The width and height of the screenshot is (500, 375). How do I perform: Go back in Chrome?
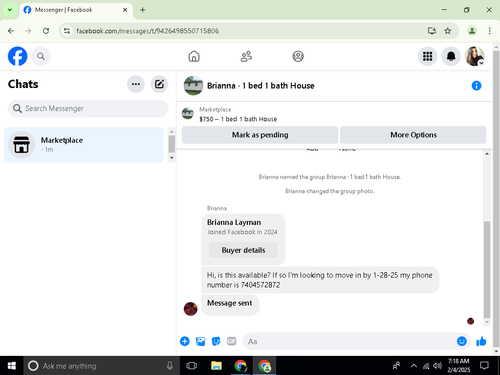11,31
